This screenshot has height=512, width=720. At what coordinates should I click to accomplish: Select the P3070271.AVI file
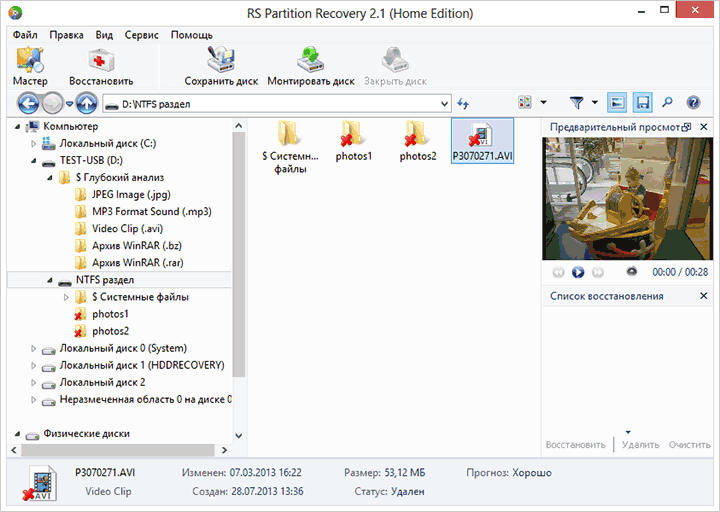(x=482, y=145)
